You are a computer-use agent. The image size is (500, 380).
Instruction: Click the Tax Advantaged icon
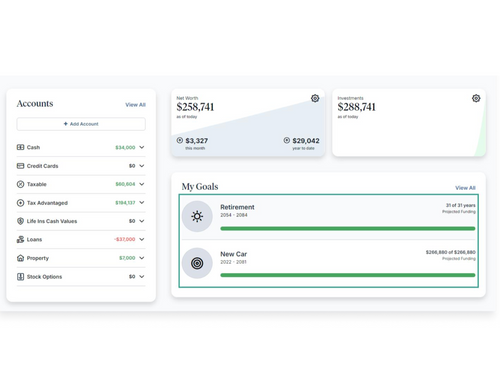20,203
